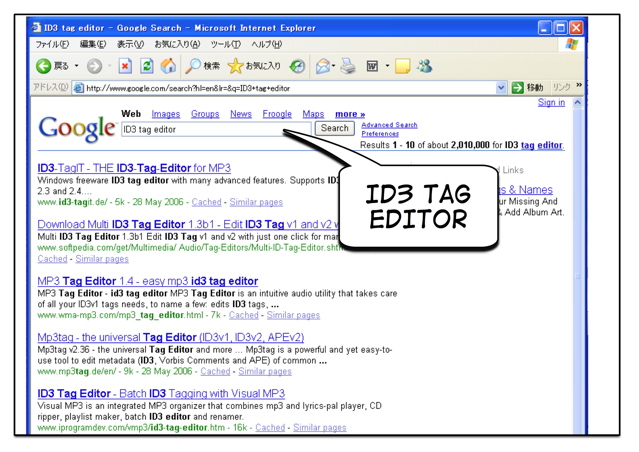The height and width of the screenshot is (452, 639).
Task: Switch to Froogle tab
Action: tap(277, 114)
